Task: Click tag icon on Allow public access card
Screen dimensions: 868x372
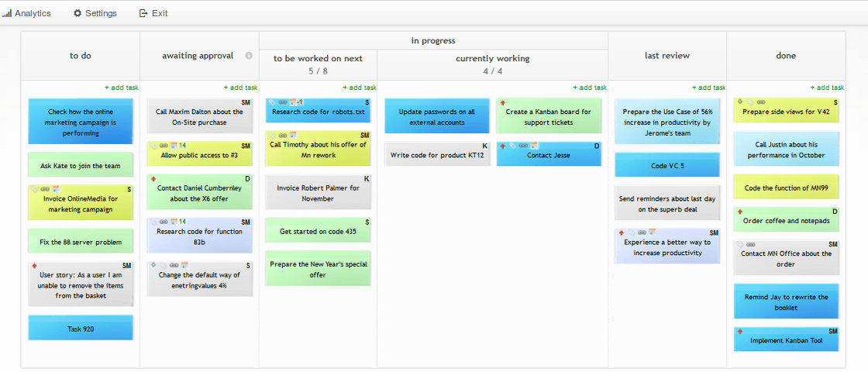Action: (153, 146)
